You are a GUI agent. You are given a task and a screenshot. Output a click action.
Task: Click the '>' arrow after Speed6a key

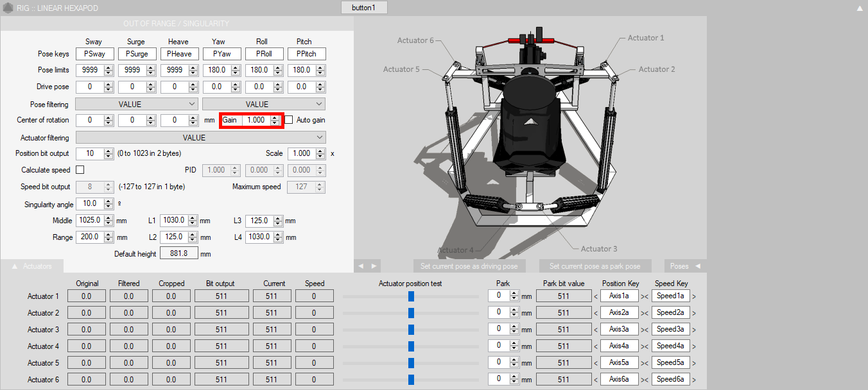click(x=694, y=380)
